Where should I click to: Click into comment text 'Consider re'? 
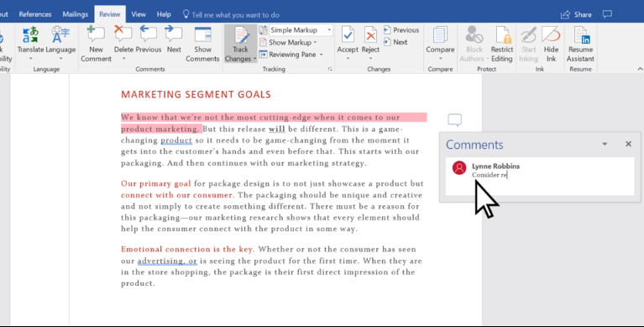[x=490, y=175]
